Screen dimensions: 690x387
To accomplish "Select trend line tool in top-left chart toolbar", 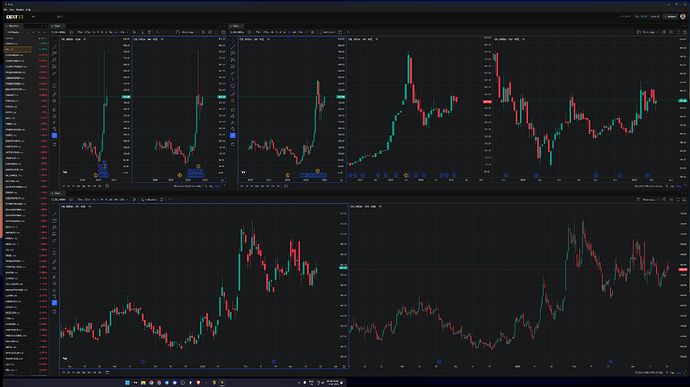I will 55,47.
